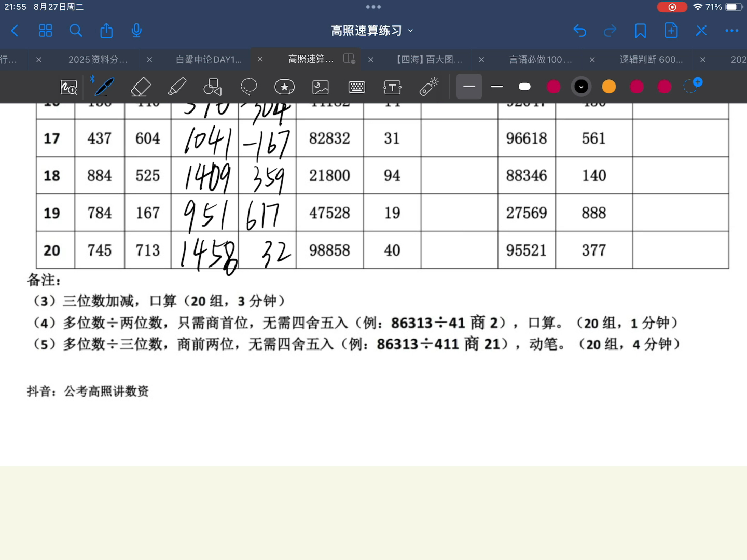This screenshot has height=560, width=747.
Task: Pick the black color swatch
Action: [582, 87]
